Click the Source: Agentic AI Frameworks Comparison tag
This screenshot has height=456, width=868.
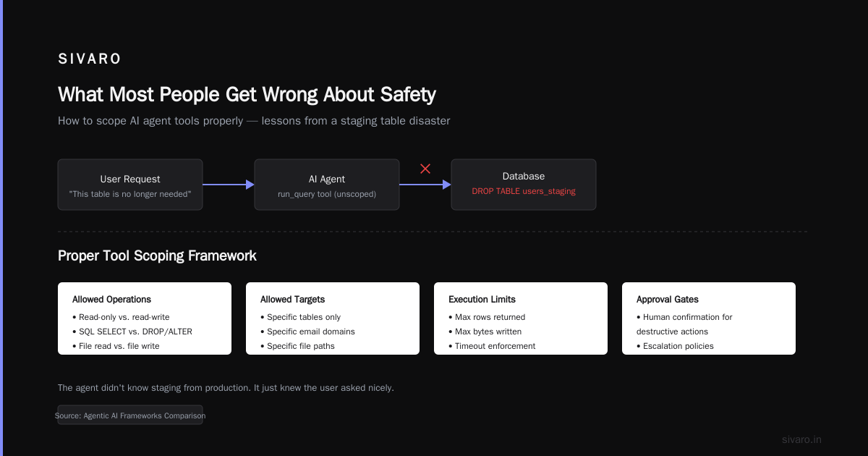click(130, 415)
